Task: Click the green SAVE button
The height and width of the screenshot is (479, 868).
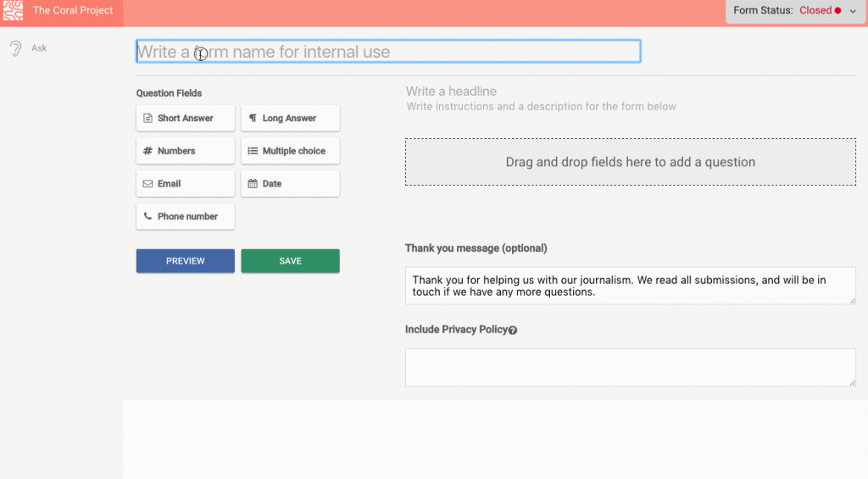Action: point(290,261)
